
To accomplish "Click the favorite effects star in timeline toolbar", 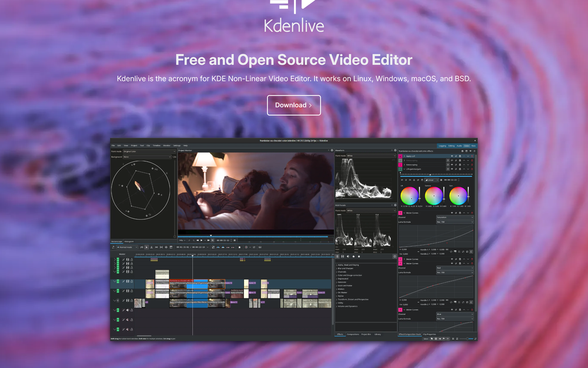I will pos(240,247).
